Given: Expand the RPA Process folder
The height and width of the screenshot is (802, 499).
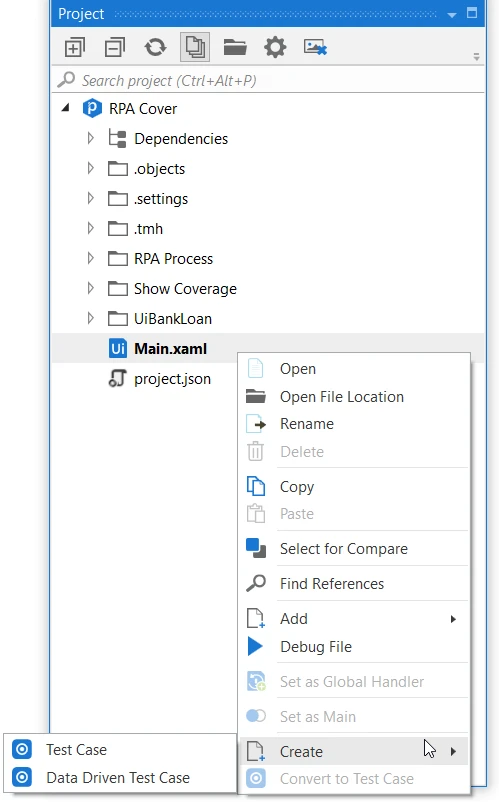Looking at the screenshot, I should [x=90, y=258].
